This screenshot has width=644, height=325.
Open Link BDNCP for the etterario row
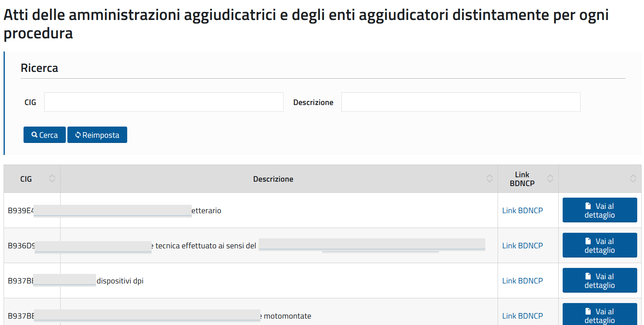click(x=522, y=210)
